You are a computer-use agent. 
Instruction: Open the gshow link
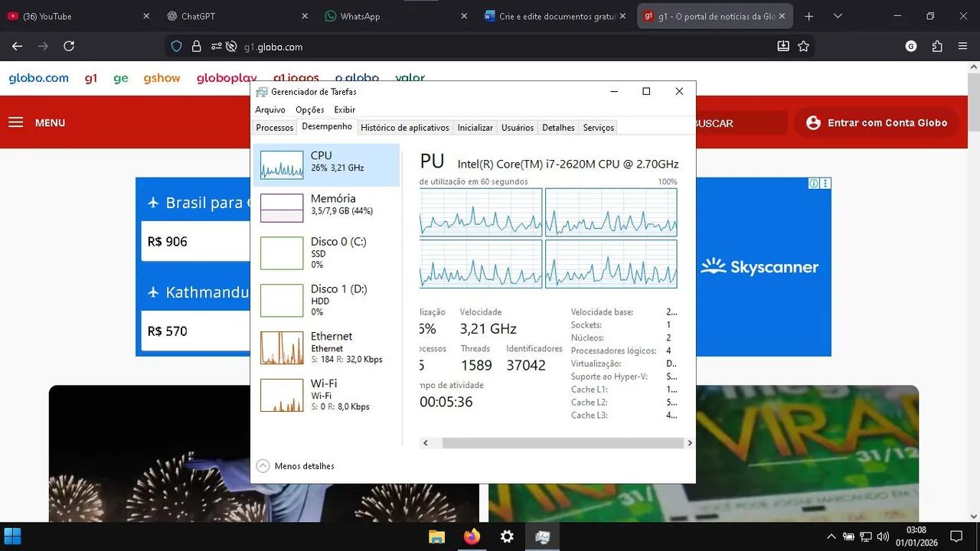162,77
